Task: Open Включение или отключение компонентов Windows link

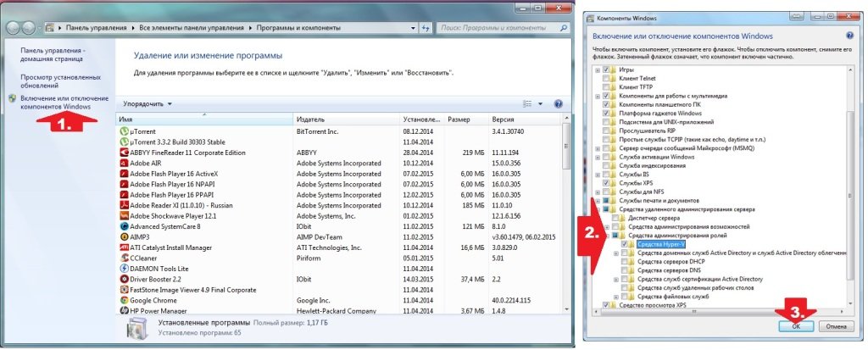Action: tap(64, 102)
